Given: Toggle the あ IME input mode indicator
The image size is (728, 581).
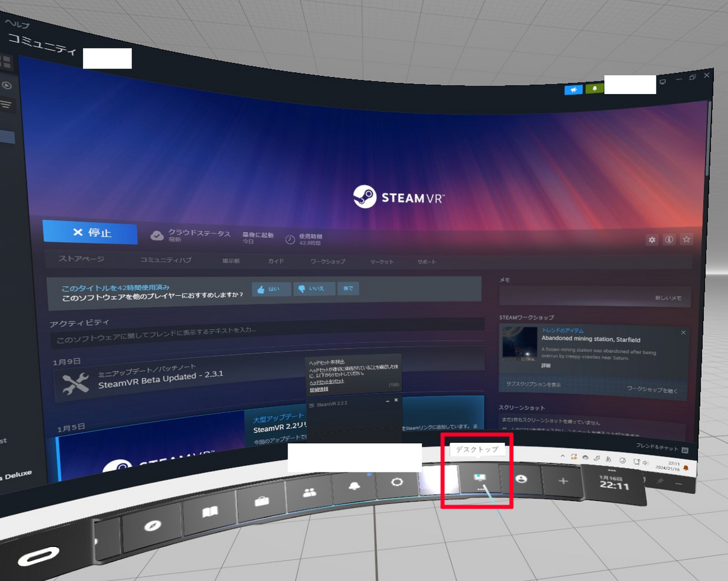Looking at the screenshot, I should click(608, 460).
